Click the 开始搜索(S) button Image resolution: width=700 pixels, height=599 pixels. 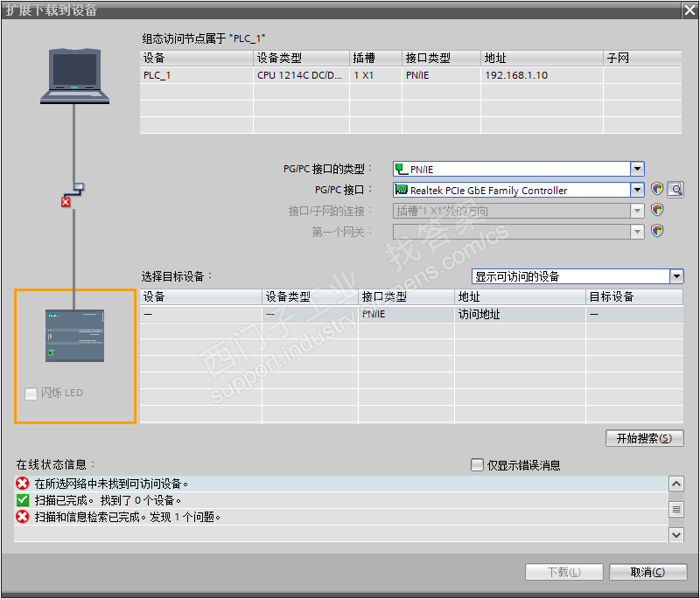[x=644, y=438]
